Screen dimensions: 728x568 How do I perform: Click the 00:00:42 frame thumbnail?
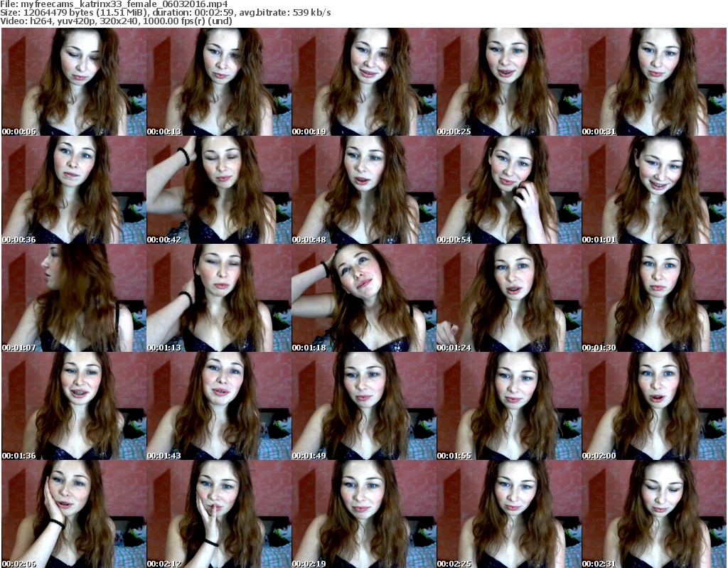218,190
